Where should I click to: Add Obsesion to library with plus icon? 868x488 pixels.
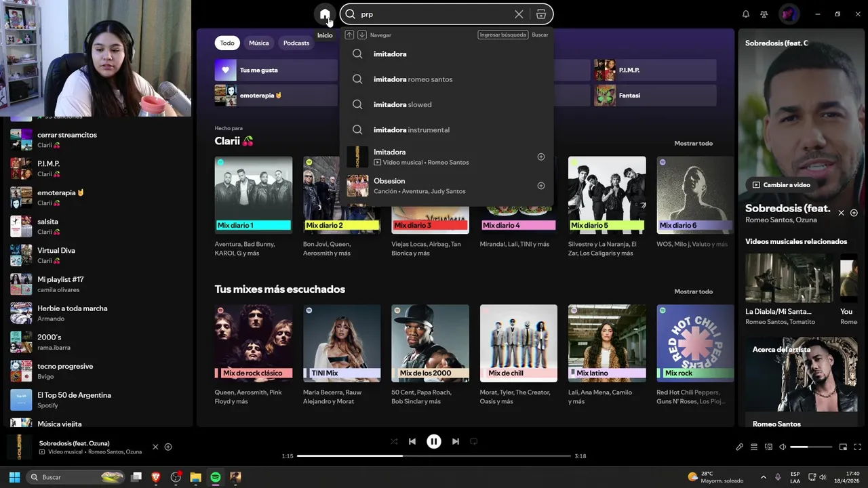pos(541,186)
